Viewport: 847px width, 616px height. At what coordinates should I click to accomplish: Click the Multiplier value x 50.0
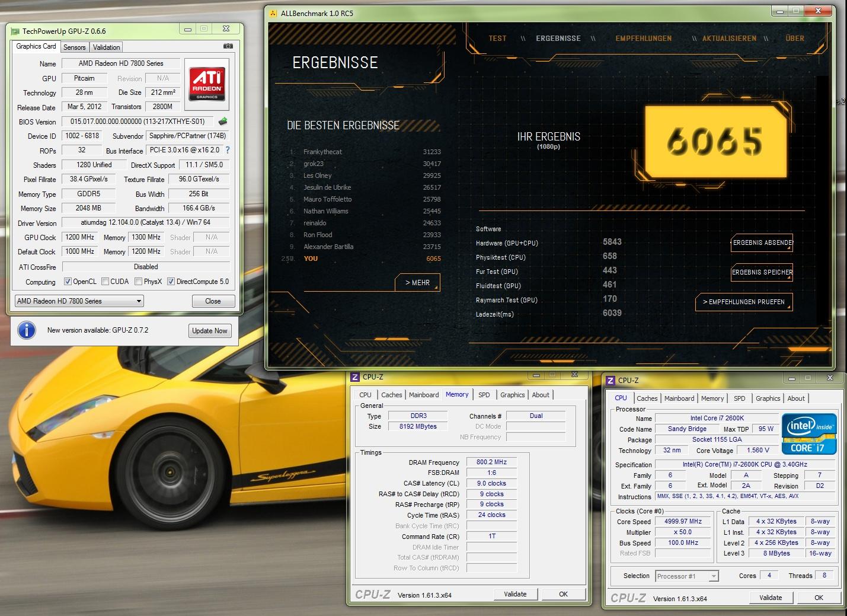[683, 532]
